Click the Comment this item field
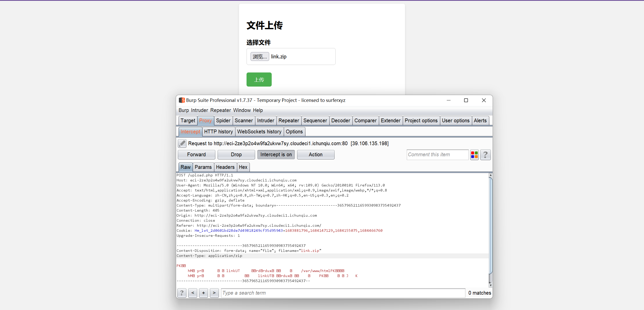The image size is (644, 310). [x=437, y=154]
